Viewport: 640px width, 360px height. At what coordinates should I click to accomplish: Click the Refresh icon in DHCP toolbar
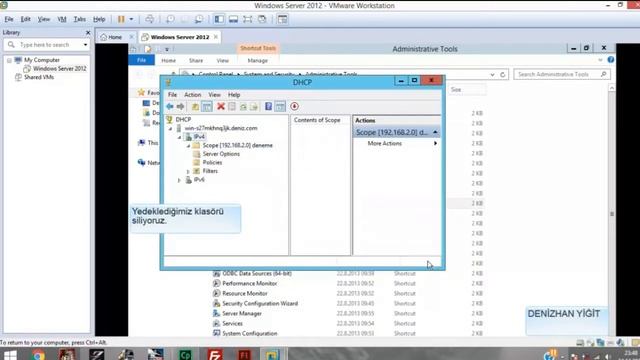tap(243, 107)
